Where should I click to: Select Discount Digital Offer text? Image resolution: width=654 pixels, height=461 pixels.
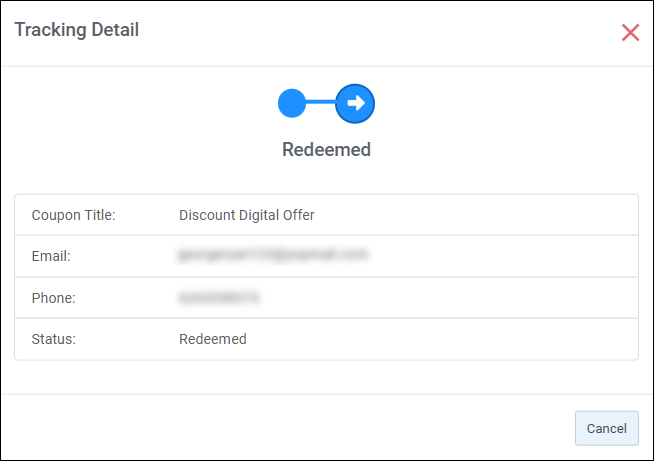(247, 215)
